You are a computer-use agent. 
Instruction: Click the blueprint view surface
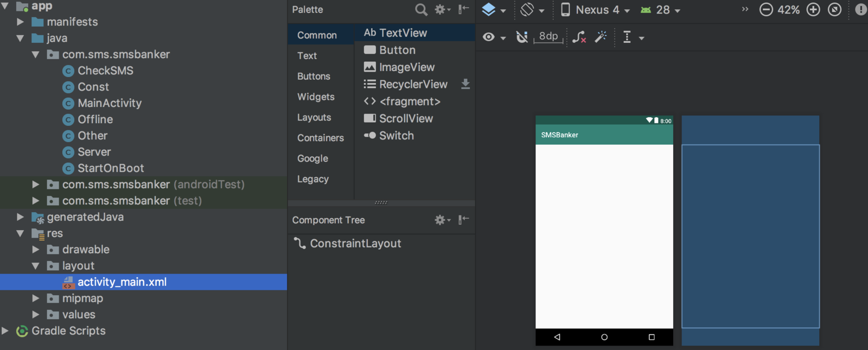(x=750, y=231)
